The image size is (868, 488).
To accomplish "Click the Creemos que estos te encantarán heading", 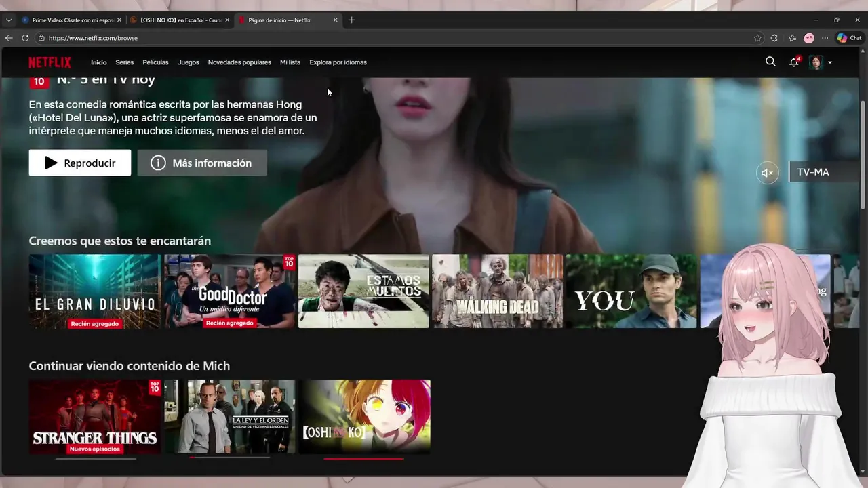I will click(x=120, y=241).
